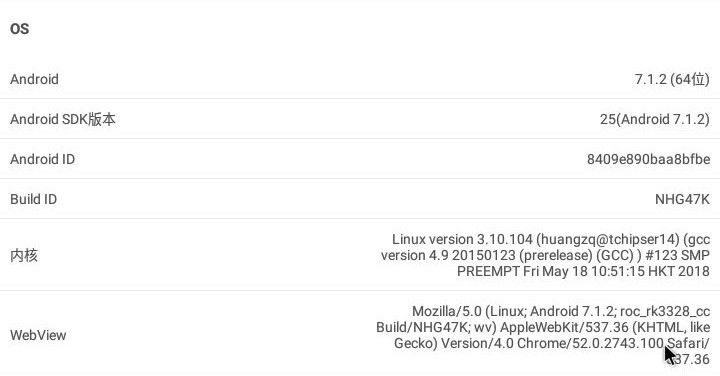Select the WebView label

pyautogui.click(x=38, y=335)
